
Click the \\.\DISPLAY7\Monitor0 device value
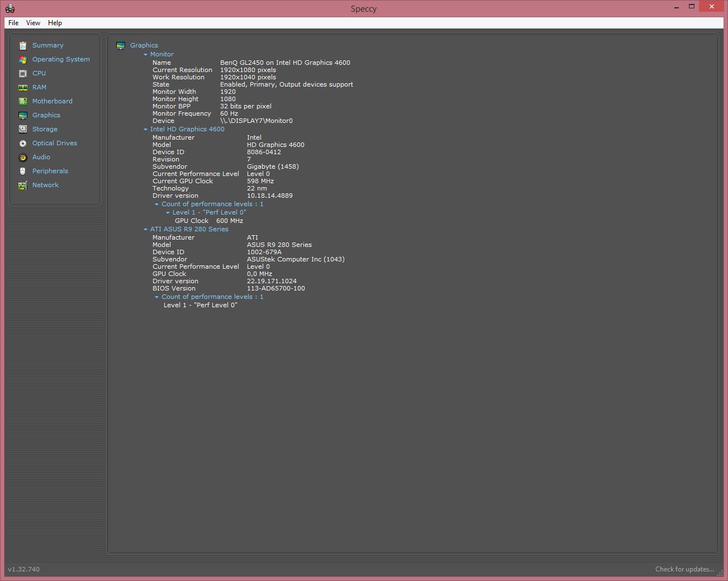[256, 121]
